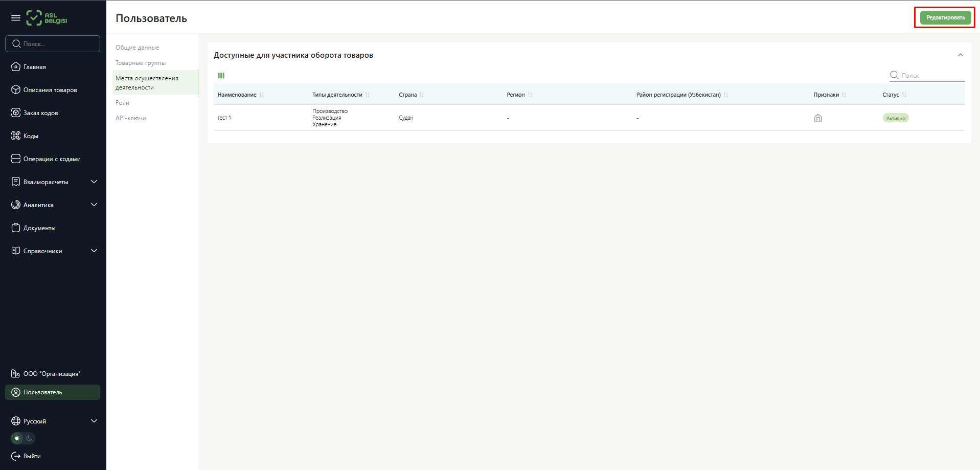The width and height of the screenshot is (980, 470).
Task: Open the Русский language dropdown chevron
Action: pos(94,421)
